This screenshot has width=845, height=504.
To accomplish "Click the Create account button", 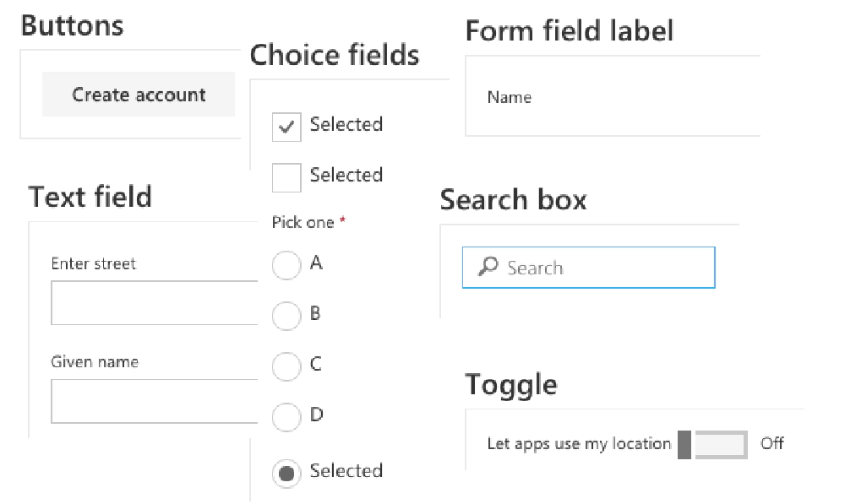I will coord(139,95).
